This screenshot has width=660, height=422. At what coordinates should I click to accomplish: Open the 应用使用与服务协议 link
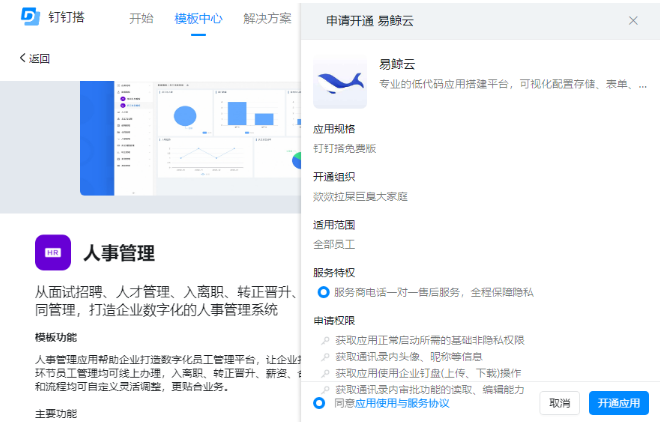[402, 403]
